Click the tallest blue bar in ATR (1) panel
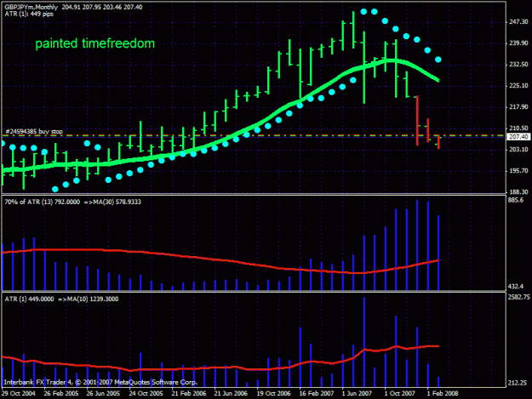The image size is (532, 399). [x=364, y=342]
